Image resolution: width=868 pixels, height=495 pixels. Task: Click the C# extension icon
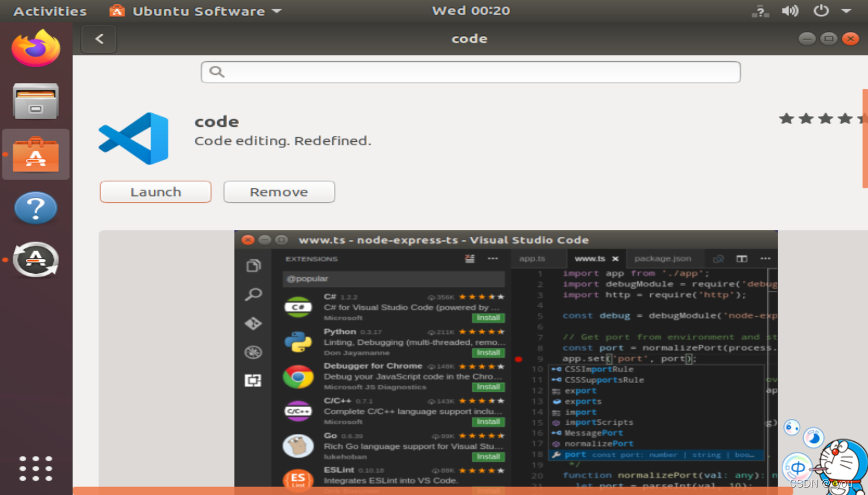pos(298,307)
